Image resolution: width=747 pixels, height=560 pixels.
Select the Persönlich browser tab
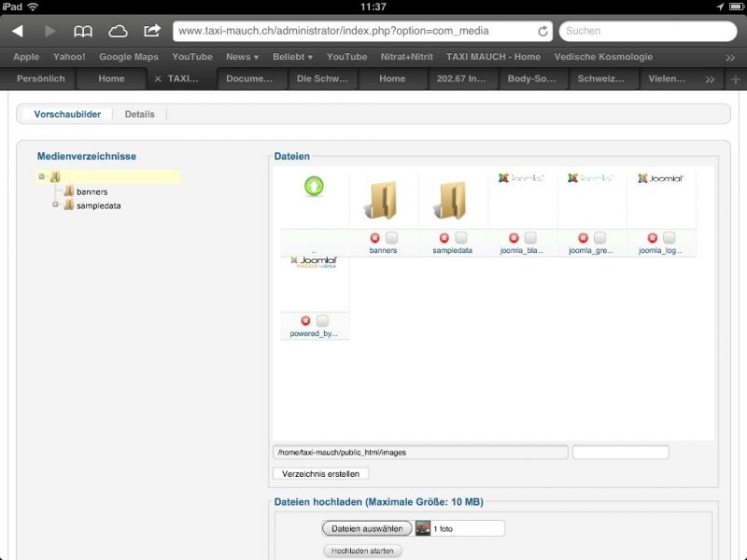(x=40, y=79)
